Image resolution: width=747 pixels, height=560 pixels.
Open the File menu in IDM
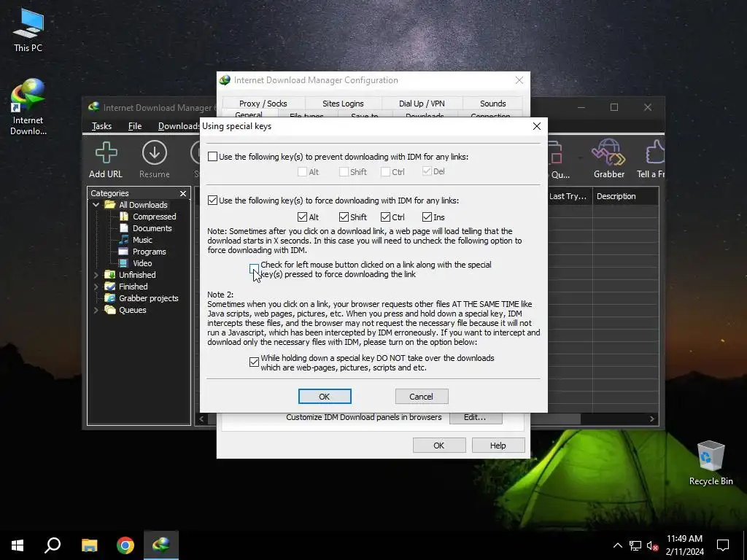pos(135,126)
